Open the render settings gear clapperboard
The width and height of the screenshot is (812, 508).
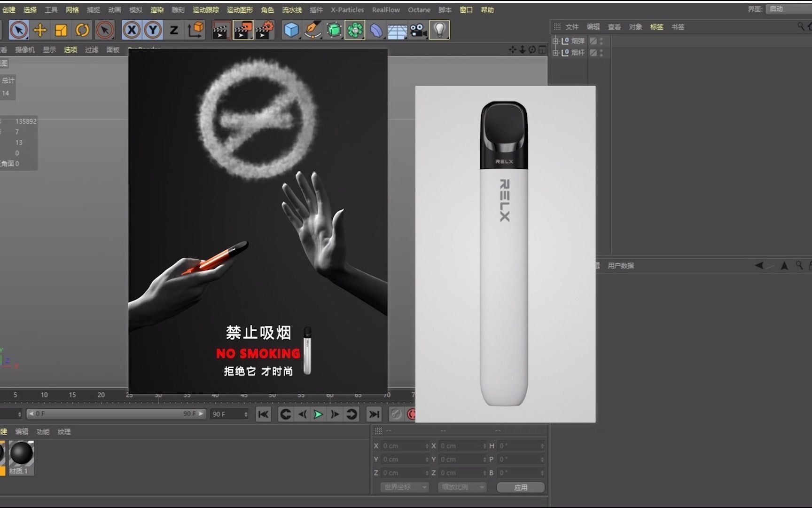[x=265, y=30]
